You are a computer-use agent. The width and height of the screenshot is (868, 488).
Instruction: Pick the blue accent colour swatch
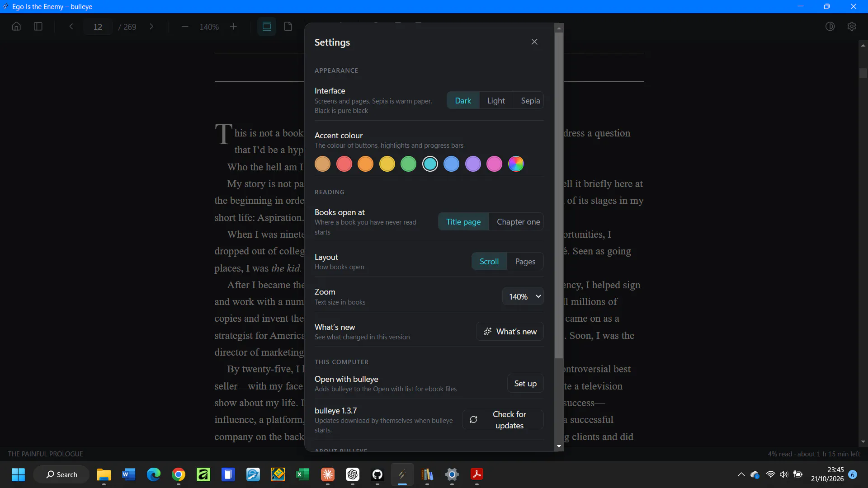click(x=451, y=164)
